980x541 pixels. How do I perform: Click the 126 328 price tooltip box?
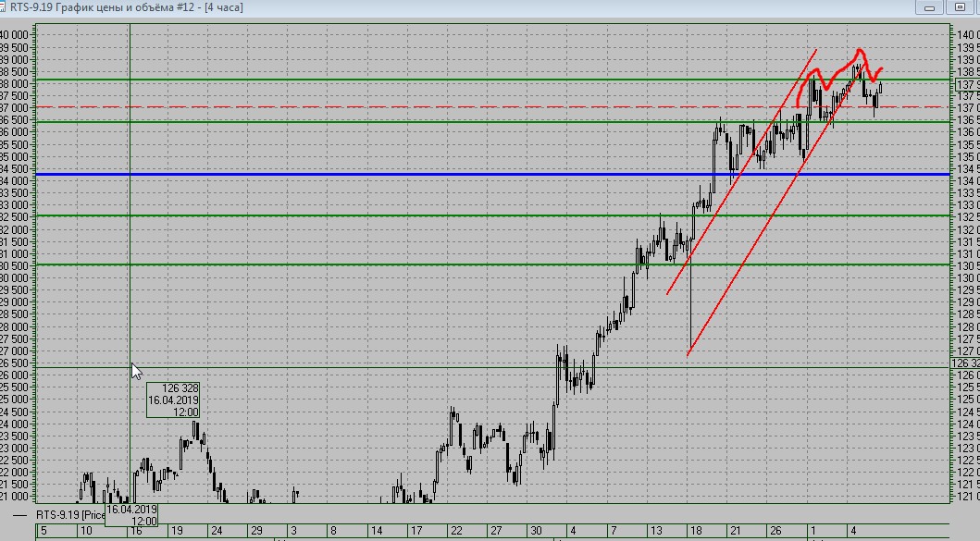173,400
